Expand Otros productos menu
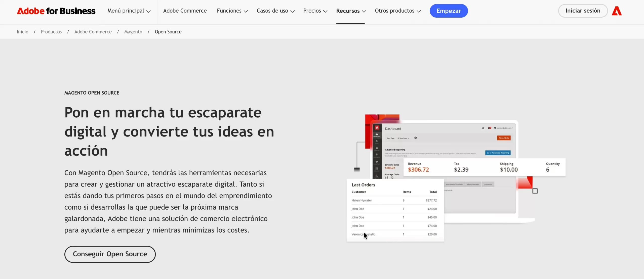Viewport: 644px width, 279px height. coord(398,11)
